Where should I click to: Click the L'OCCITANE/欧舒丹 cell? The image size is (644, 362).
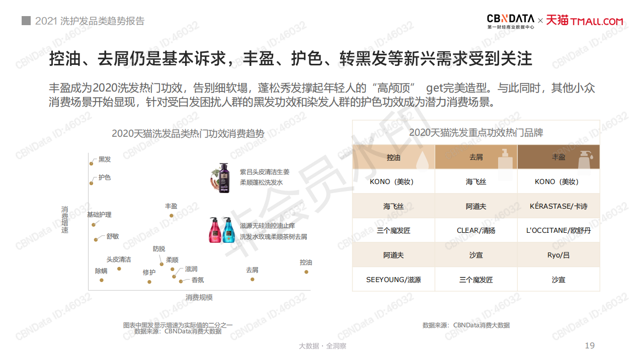[558, 230]
